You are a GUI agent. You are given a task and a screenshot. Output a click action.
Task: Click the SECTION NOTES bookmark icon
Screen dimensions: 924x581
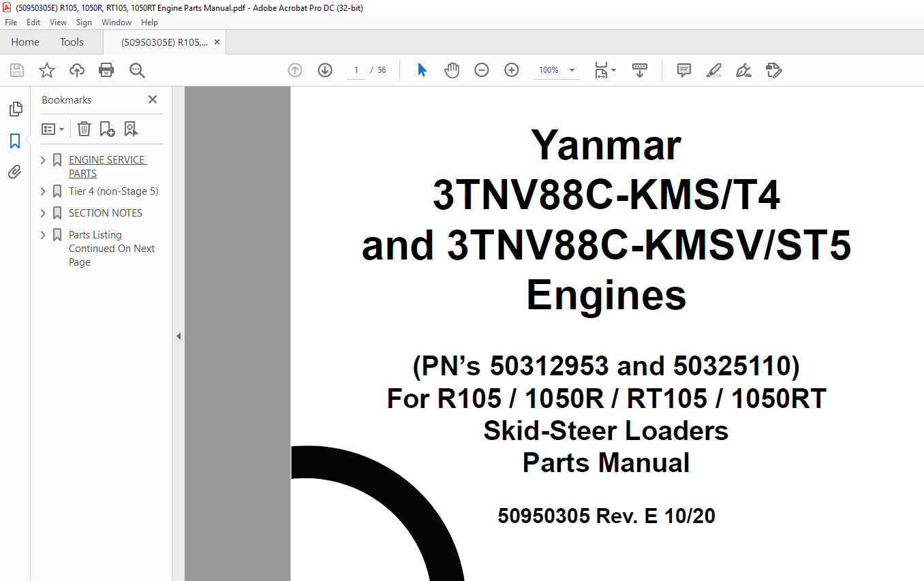57,213
